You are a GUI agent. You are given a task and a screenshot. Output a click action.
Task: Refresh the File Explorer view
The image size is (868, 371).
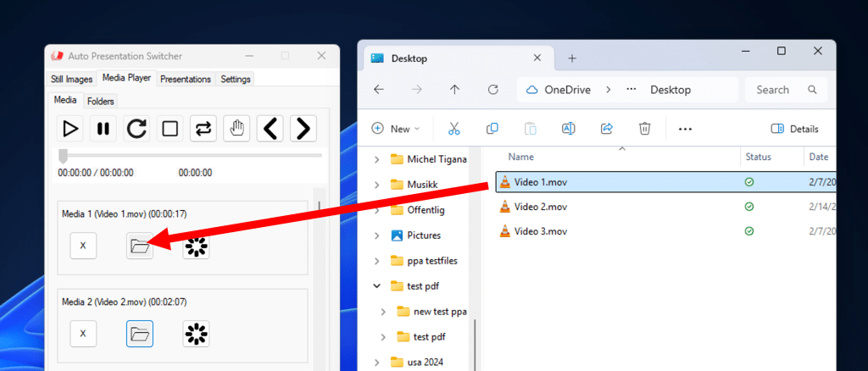click(x=492, y=90)
